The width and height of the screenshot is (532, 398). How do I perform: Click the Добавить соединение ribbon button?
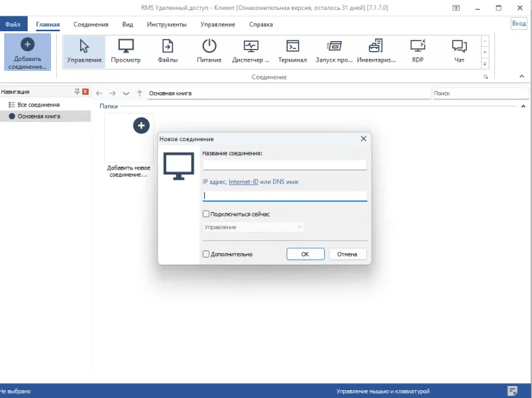pyautogui.click(x=28, y=52)
